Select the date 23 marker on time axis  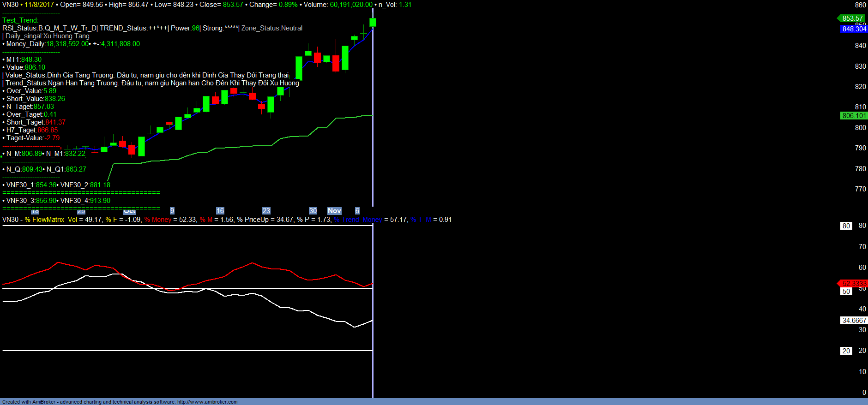(266, 211)
